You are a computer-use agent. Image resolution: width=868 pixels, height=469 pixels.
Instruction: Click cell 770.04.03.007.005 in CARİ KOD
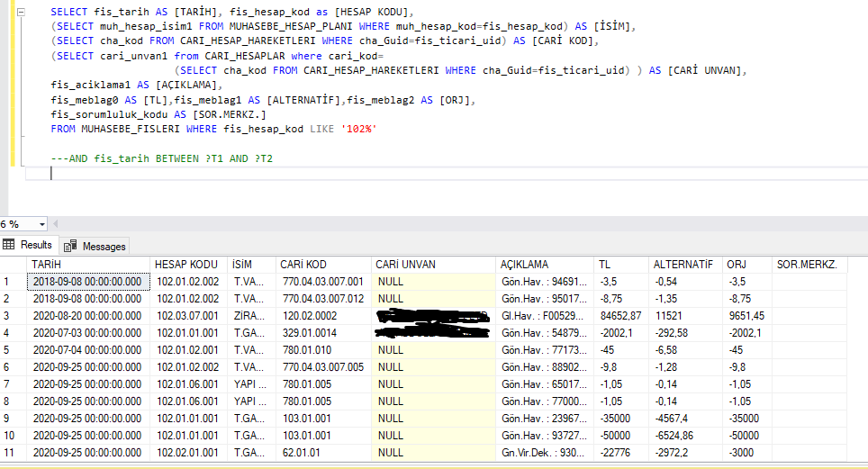pos(323,367)
